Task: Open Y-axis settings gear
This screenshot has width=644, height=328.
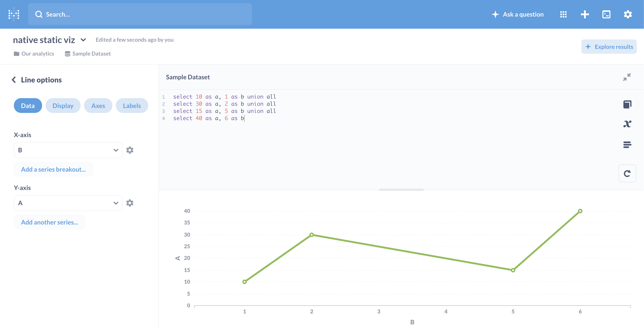Action: click(130, 203)
